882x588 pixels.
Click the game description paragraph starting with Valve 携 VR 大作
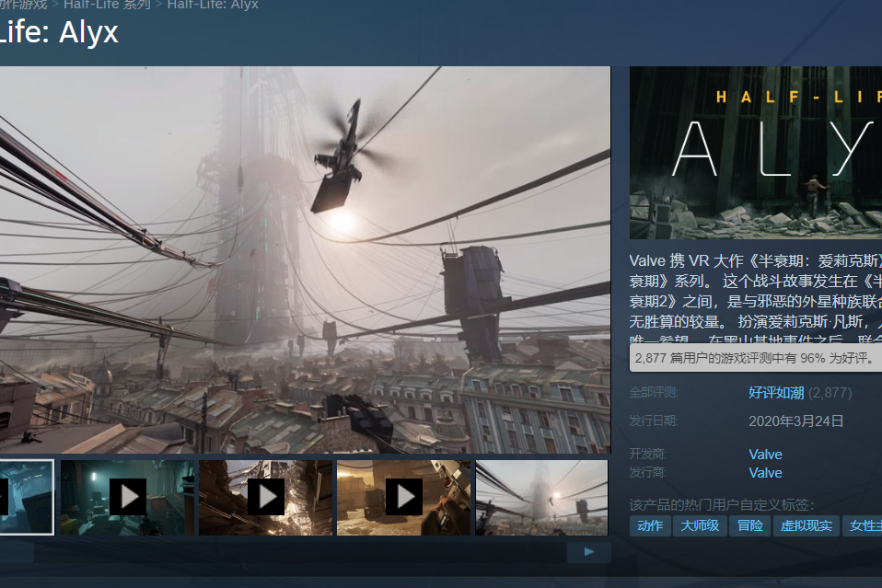coord(756,298)
